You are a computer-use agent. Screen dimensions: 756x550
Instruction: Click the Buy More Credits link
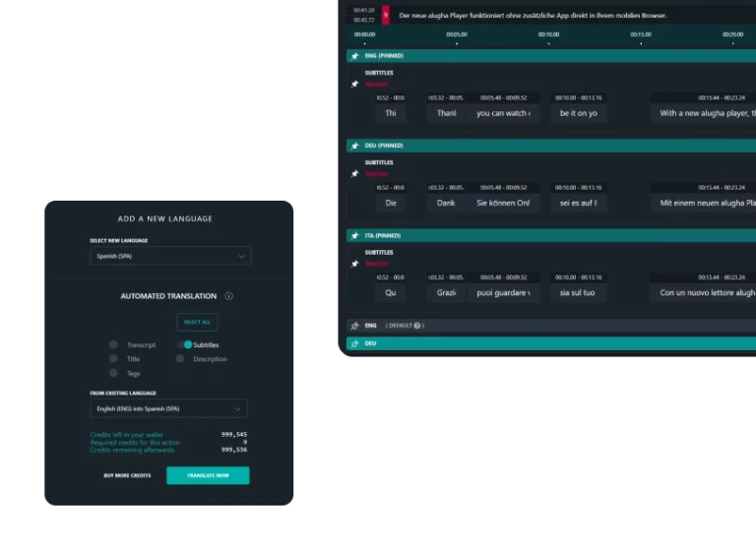click(127, 476)
